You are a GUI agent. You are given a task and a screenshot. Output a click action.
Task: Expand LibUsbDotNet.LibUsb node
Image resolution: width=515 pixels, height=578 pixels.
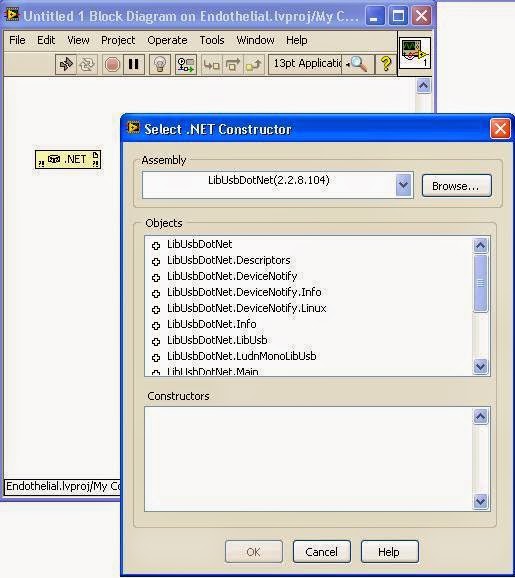click(156, 341)
